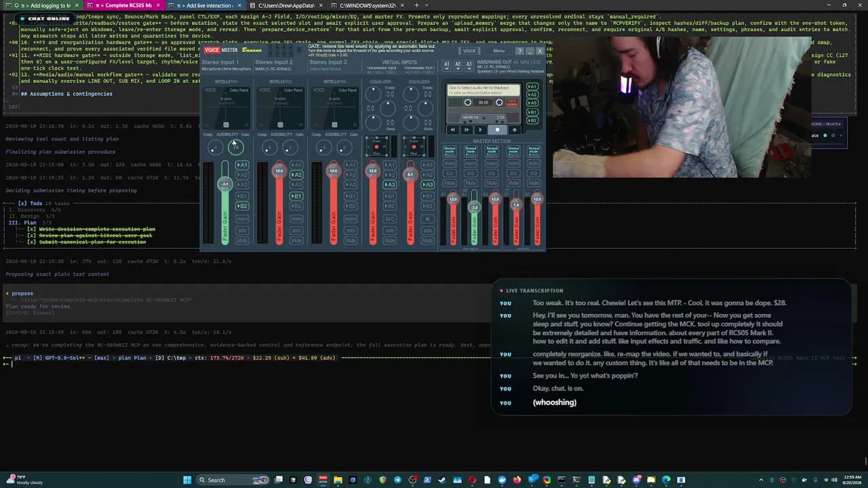Click master bus A2 fader knob

pyautogui.click(x=474, y=207)
